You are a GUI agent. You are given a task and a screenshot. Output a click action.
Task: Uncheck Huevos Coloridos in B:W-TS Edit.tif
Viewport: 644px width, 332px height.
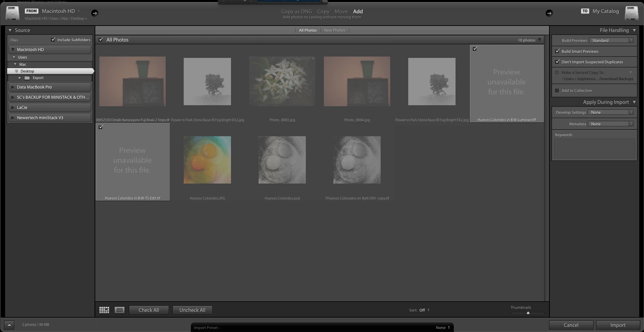point(101,127)
